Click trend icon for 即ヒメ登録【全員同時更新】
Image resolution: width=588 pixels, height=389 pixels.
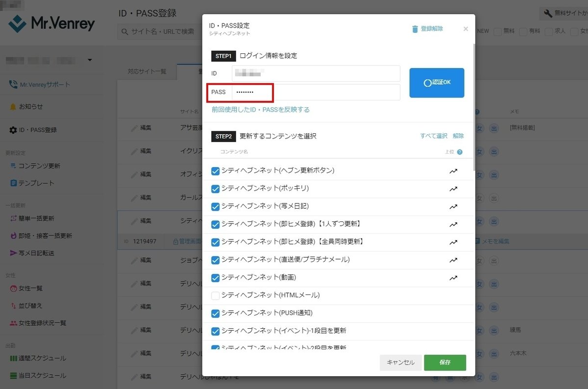coord(453,242)
